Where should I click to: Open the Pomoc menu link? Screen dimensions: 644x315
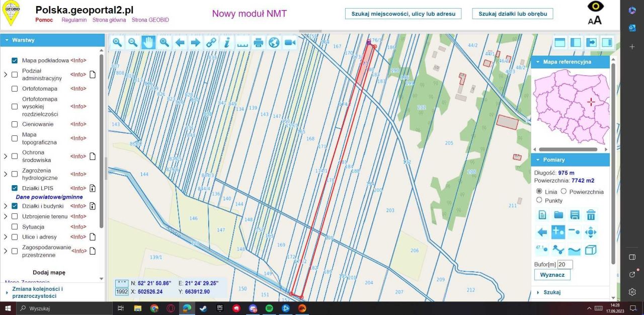pyautogui.click(x=44, y=20)
